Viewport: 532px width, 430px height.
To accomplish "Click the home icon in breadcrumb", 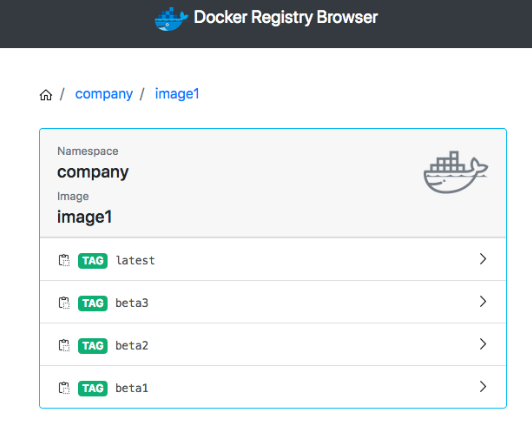I will (46, 95).
